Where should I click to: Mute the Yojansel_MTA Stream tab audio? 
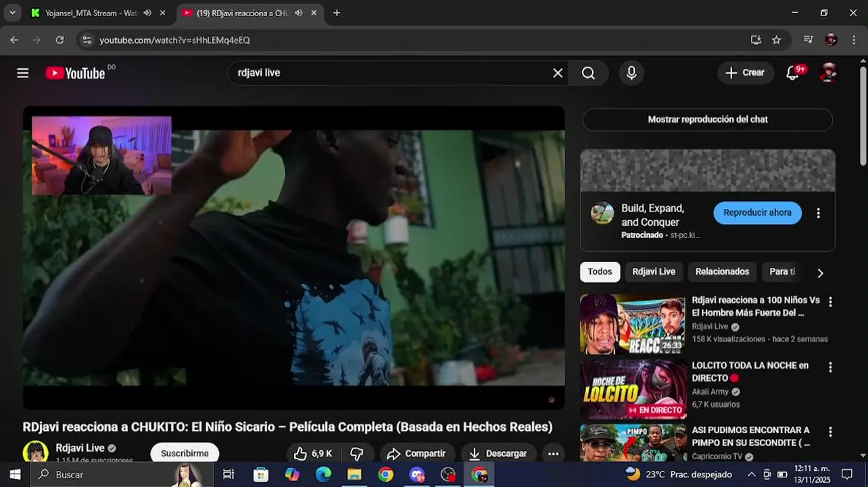[x=147, y=13]
